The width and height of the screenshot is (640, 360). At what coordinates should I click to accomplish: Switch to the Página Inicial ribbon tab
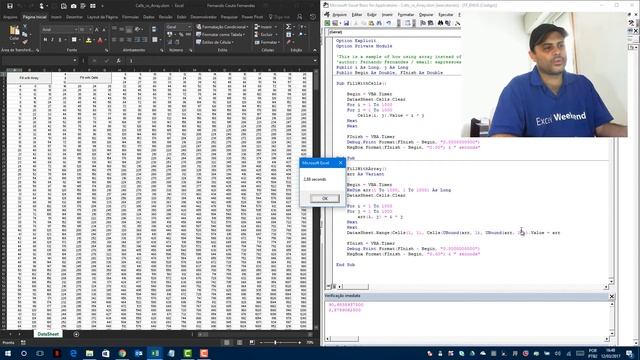coord(35,17)
